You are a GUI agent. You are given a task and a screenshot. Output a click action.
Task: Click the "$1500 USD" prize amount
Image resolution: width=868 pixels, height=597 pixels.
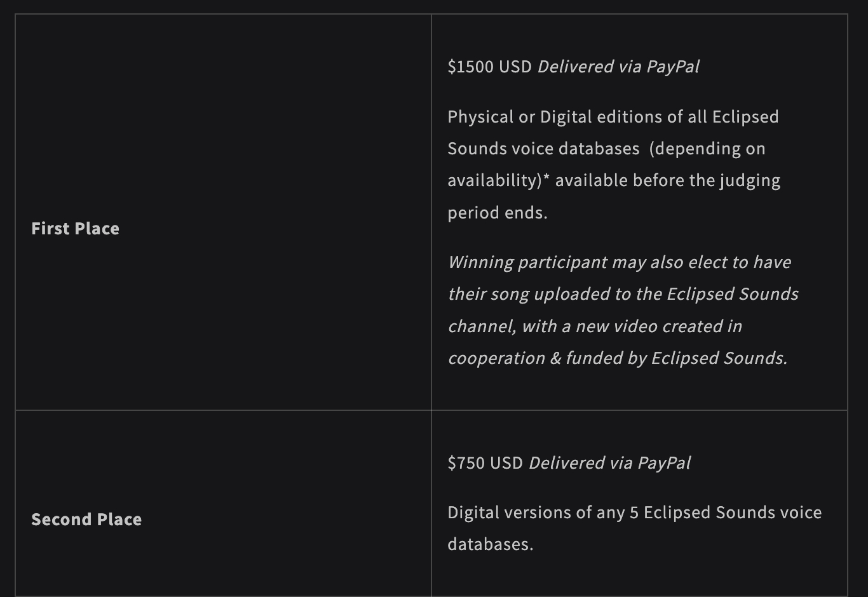click(x=489, y=67)
